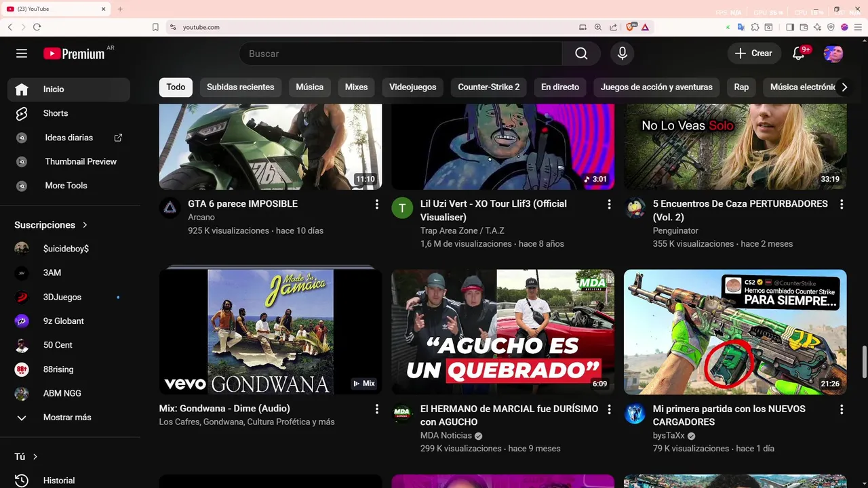The image size is (868, 488).
Task: Open options for El HERMANO de MARCIAL video
Action: pyautogui.click(x=609, y=409)
